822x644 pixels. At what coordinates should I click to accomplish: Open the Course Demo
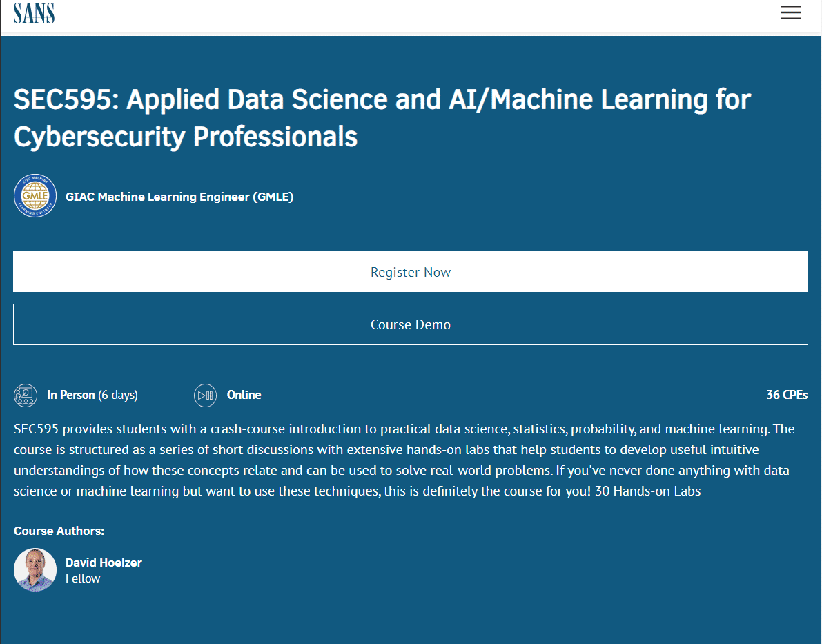[x=411, y=324]
